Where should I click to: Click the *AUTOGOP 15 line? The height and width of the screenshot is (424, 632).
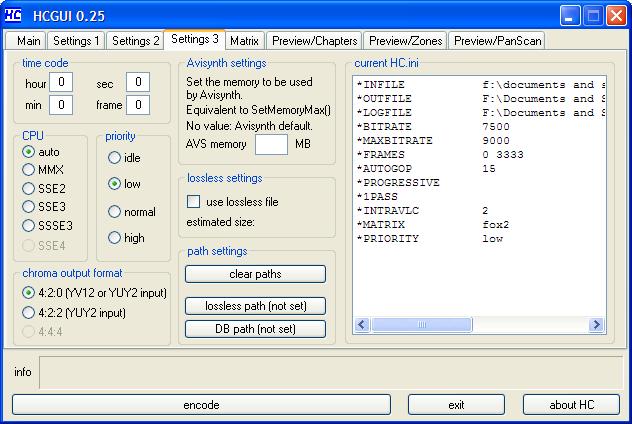click(426, 168)
